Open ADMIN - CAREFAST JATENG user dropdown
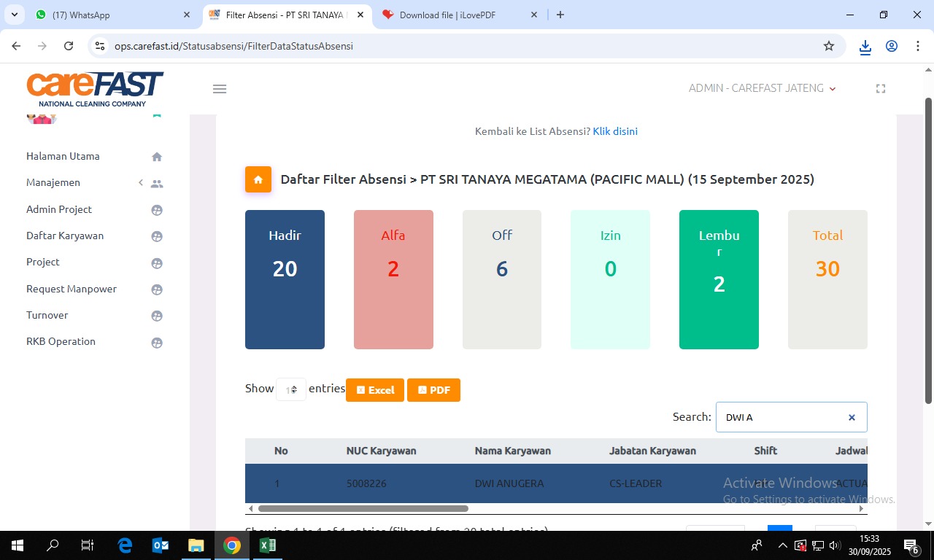 coord(762,88)
